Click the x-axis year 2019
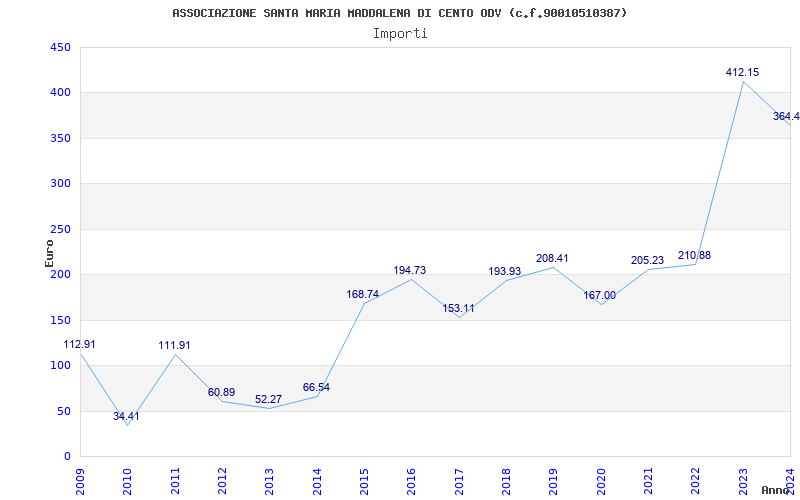This screenshot has height=500, width=800. (554, 481)
